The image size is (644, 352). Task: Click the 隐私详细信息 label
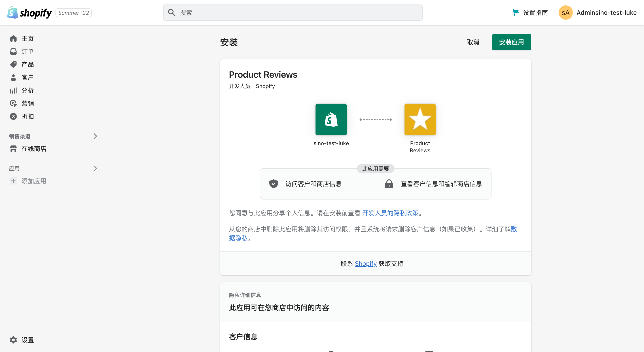pos(245,295)
